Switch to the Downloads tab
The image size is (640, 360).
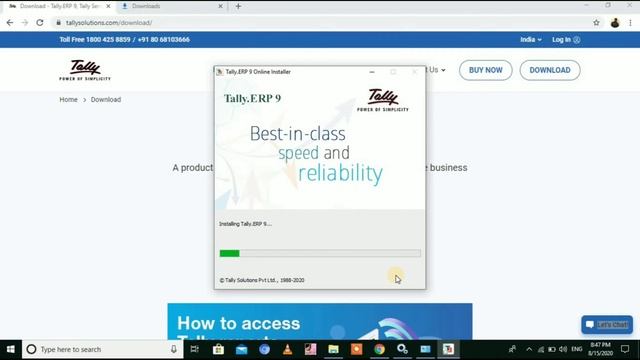[x=171, y=6]
